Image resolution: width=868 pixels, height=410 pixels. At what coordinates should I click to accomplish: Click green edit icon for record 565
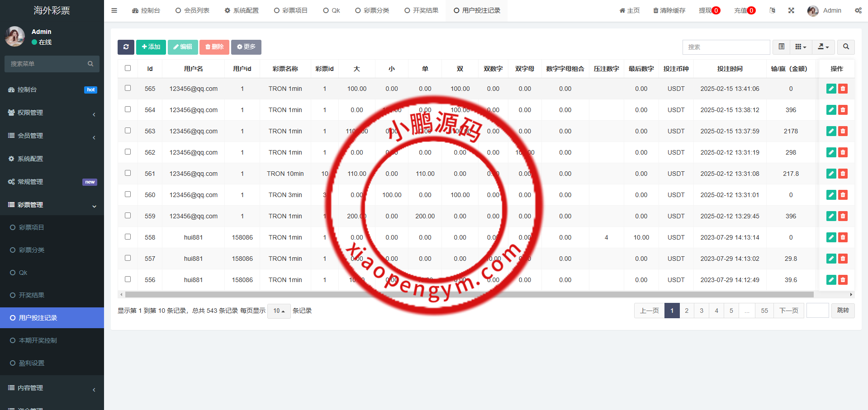click(x=831, y=89)
